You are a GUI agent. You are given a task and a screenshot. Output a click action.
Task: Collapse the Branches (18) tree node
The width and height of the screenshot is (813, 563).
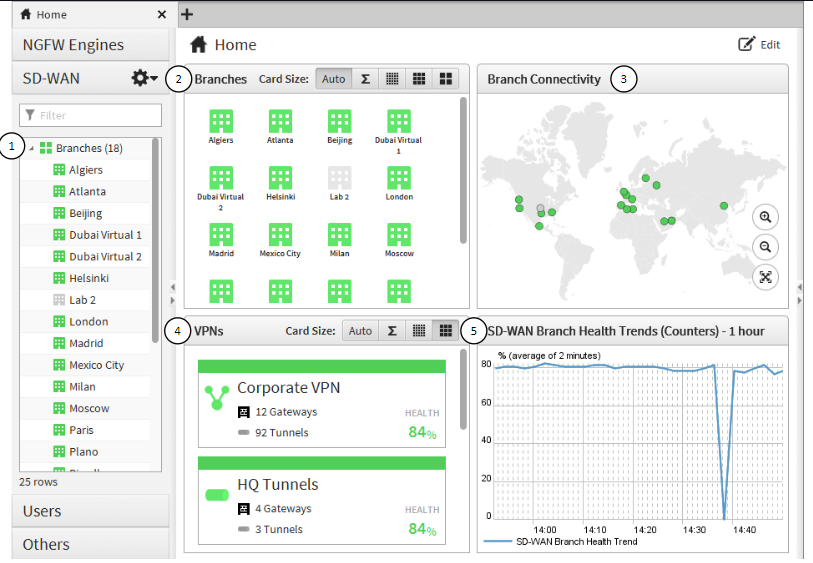[x=31, y=149]
